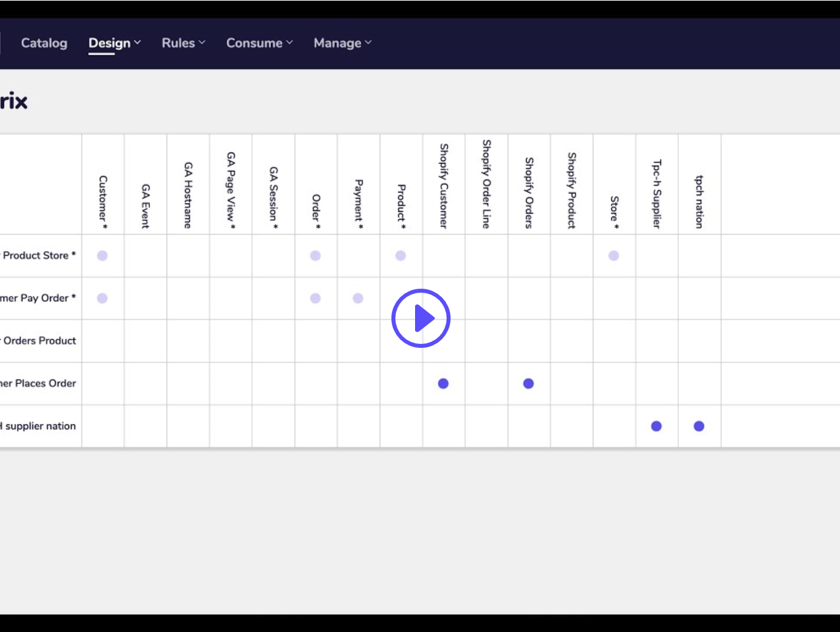The height and width of the screenshot is (632, 840).
Task: Toggle the Store dot in the Product Store row
Action: click(613, 256)
